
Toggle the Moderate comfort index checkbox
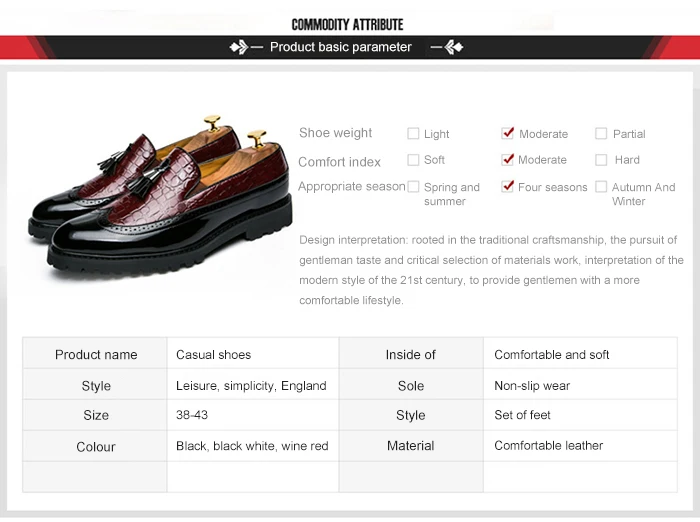pyautogui.click(x=508, y=159)
